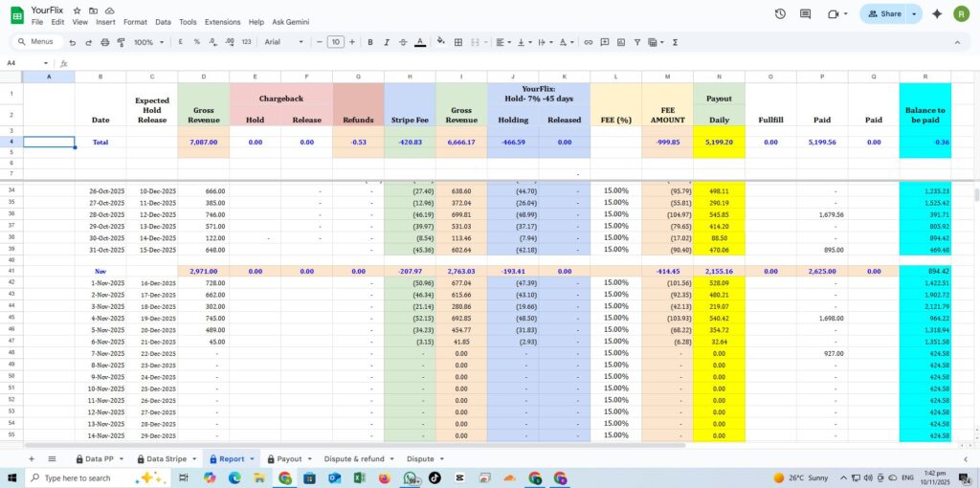The height and width of the screenshot is (488, 980).
Task: Toggle italic formatting
Action: coord(387,42)
